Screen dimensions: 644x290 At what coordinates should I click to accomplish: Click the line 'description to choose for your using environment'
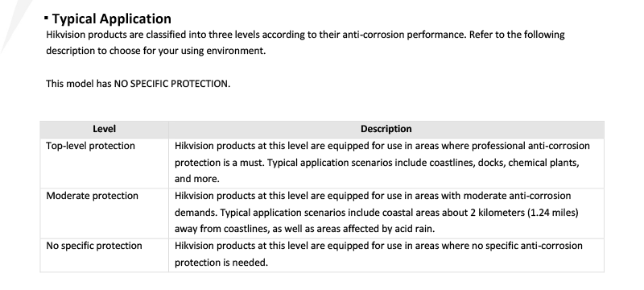coord(155,51)
